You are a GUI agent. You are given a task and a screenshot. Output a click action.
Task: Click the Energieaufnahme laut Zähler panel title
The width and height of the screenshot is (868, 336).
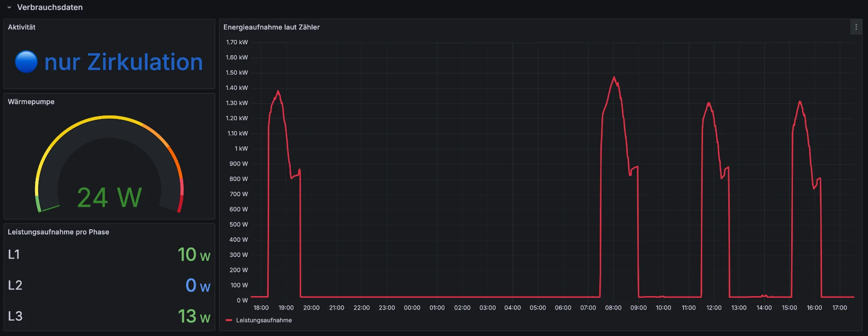click(271, 27)
